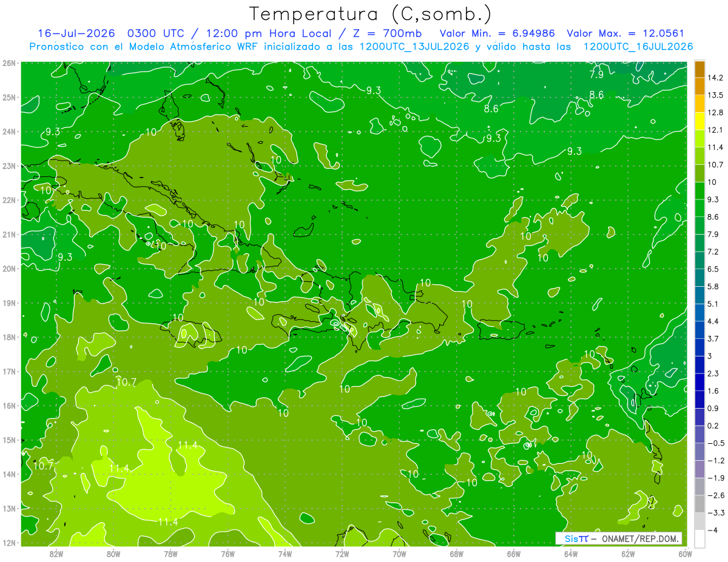Click the 18N latitude axis label
This screenshot has width=728, height=562.
point(9,337)
